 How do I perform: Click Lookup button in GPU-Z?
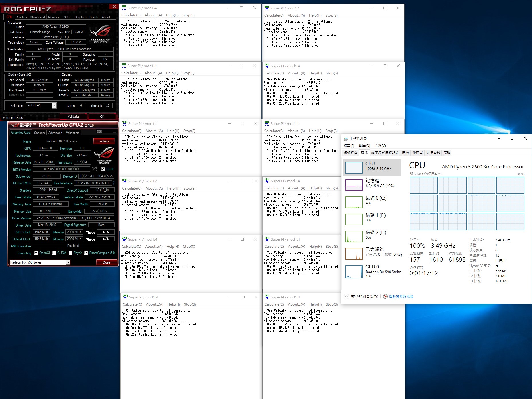pyautogui.click(x=103, y=141)
